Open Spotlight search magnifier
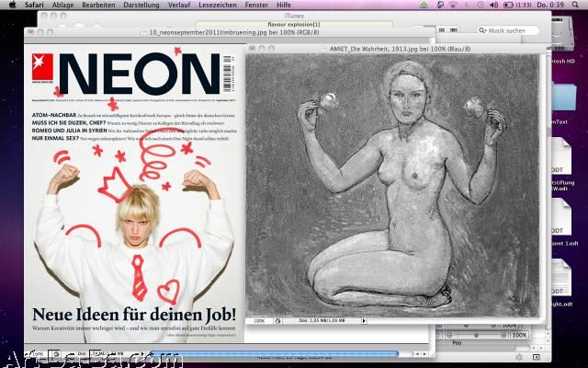This screenshot has width=588, height=368. click(x=575, y=5)
